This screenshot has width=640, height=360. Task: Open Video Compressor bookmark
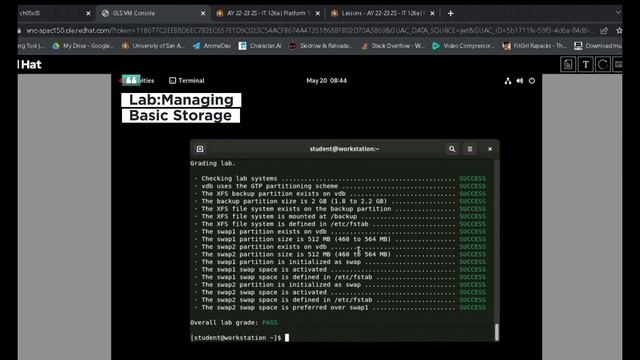click(x=463, y=46)
